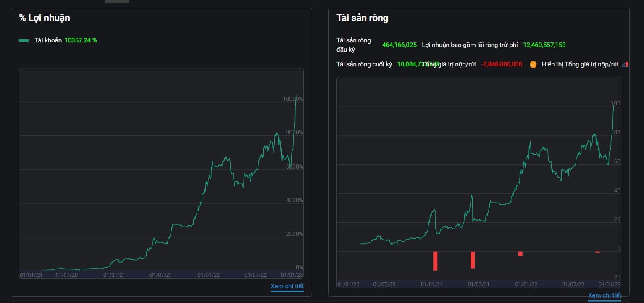The width and height of the screenshot is (644, 303).
Task: Click the 12,460,557,153 profit value
Action: point(544,45)
